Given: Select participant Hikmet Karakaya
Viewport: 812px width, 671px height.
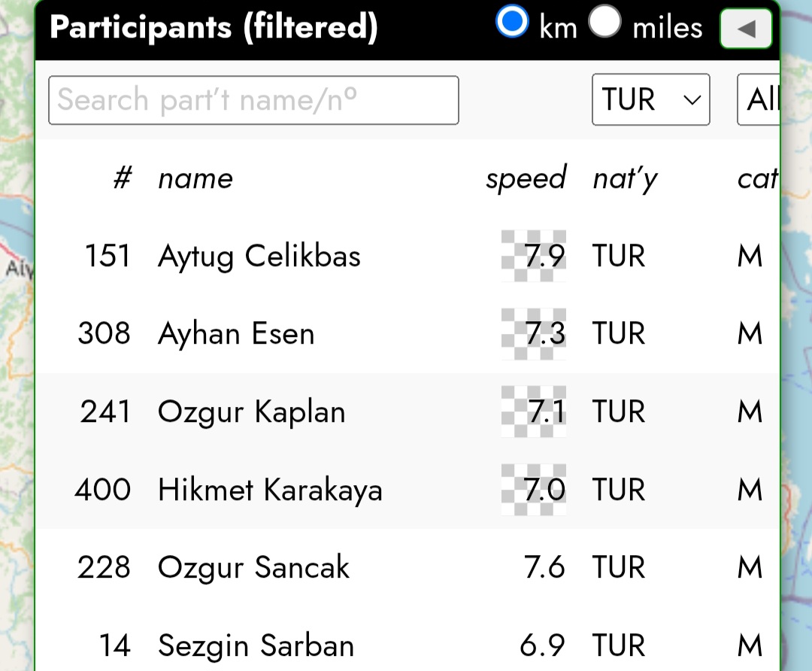Looking at the screenshot, I should tap(270, 490).
